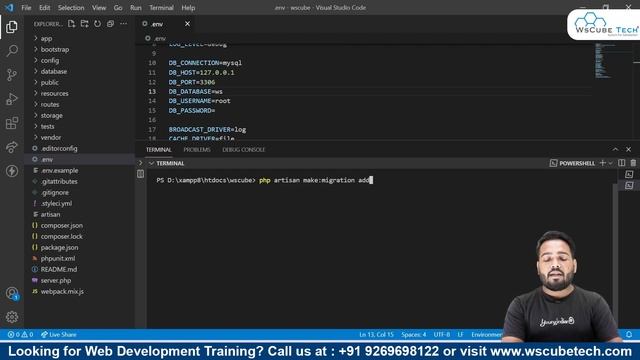The height and width of the screenshot is (360, 640).
Task: Kill terminal with the trash icon
Action: [x=633, y=163]
